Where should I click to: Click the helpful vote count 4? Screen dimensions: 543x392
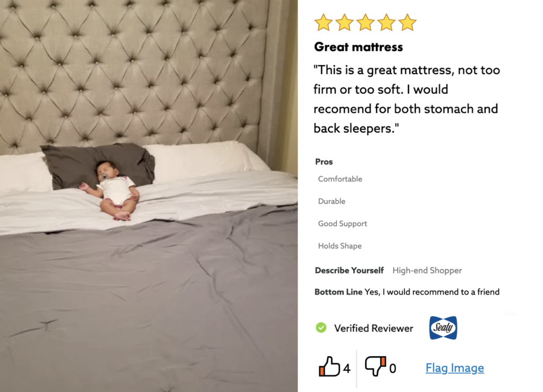[x=347, y=369]
